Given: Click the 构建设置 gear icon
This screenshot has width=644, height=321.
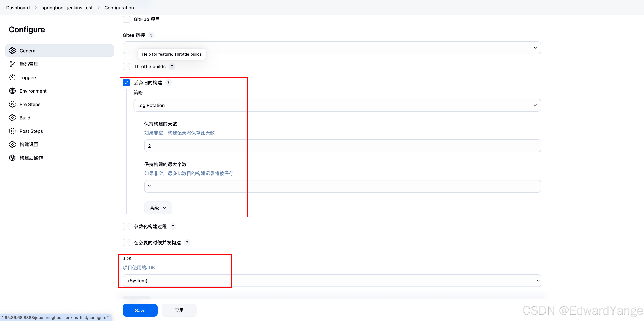Looking at the screenshot, I should coord(12,144).
